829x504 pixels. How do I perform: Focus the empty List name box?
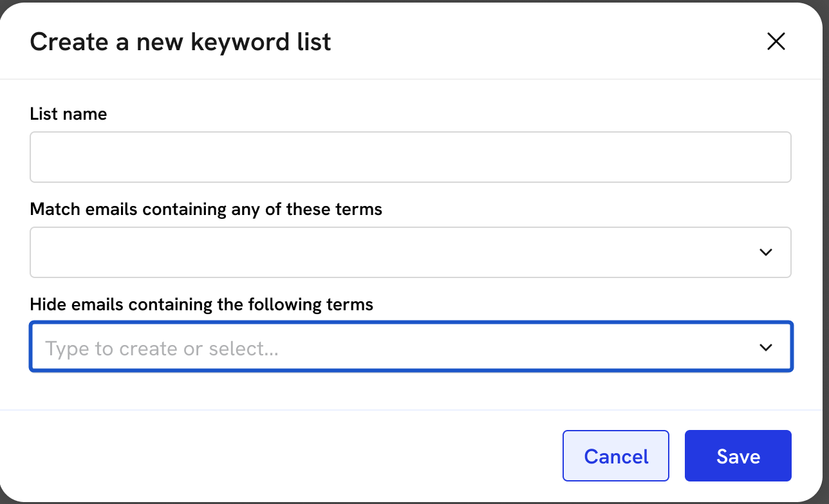point(410,157)
